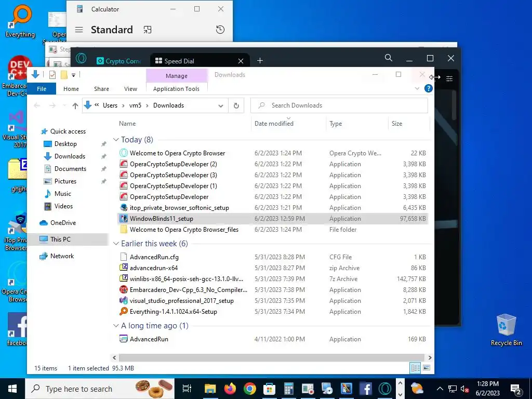Open Customize Quick Access Toolbar dropdown
The image size is (532, 399).
[73, 75]
